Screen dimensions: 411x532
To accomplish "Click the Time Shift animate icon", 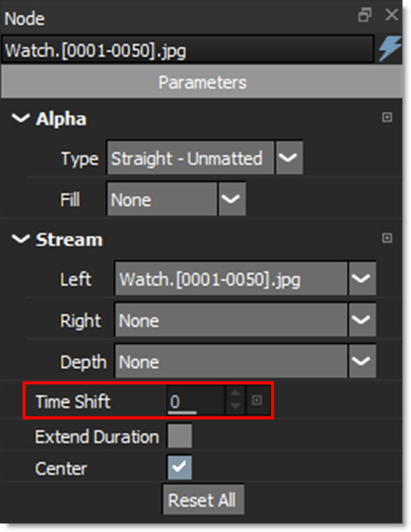I will [256, 401].
